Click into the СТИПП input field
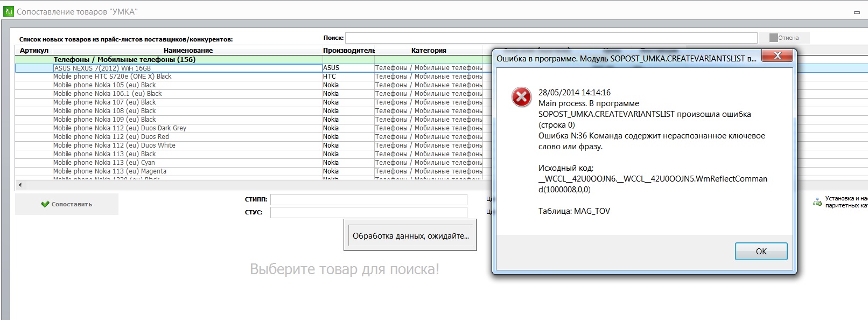This screenshot has height=320, width=868. point(368,199)
